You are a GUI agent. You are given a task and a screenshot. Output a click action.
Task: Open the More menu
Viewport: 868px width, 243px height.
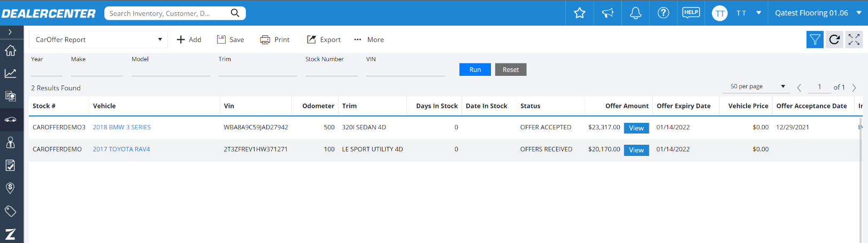point(369,40)
